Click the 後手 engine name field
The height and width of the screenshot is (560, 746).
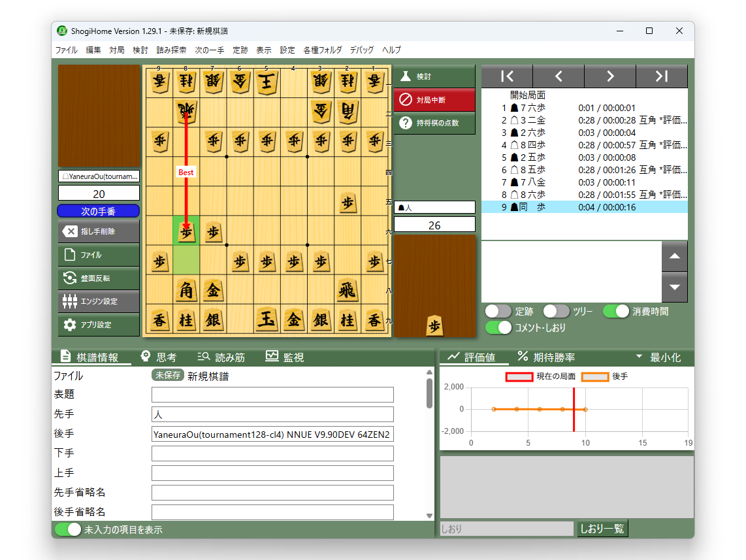coord(272,434)
